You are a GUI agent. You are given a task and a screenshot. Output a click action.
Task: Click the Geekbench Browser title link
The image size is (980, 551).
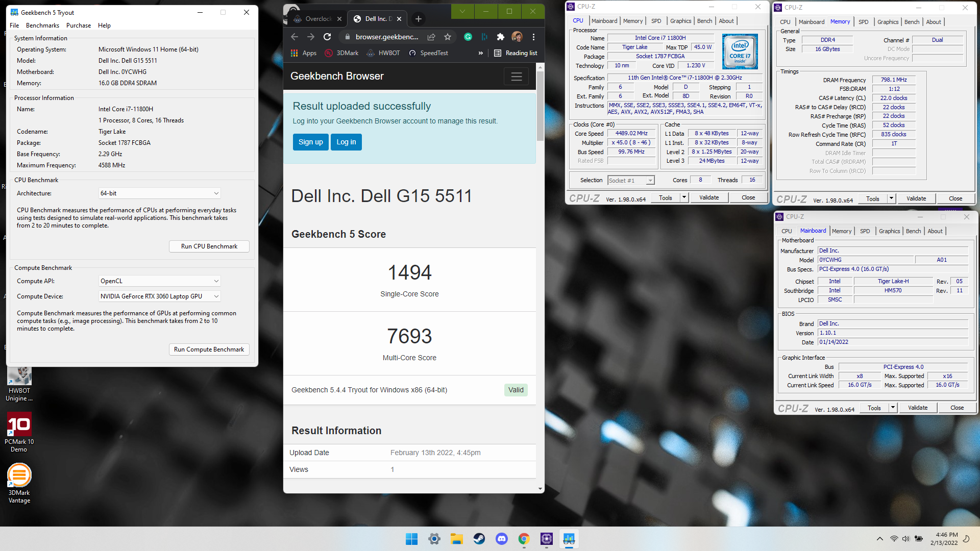[337, 76]
